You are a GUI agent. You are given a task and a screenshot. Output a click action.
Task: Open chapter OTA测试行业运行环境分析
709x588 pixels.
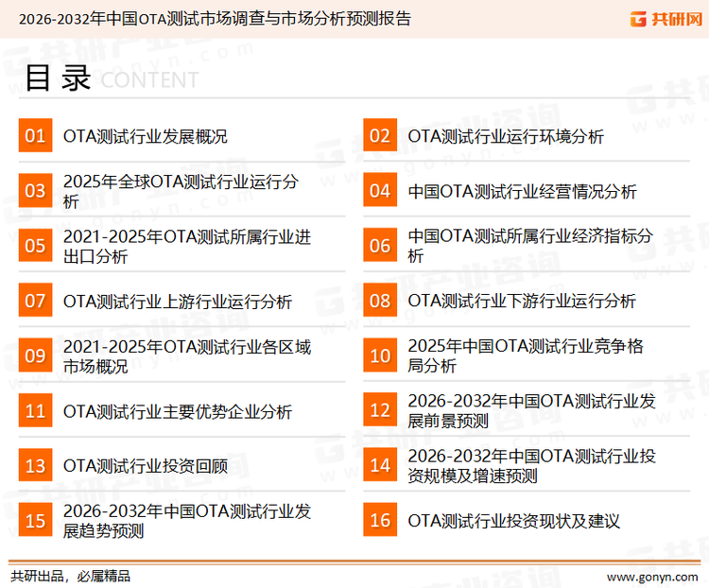506,136
